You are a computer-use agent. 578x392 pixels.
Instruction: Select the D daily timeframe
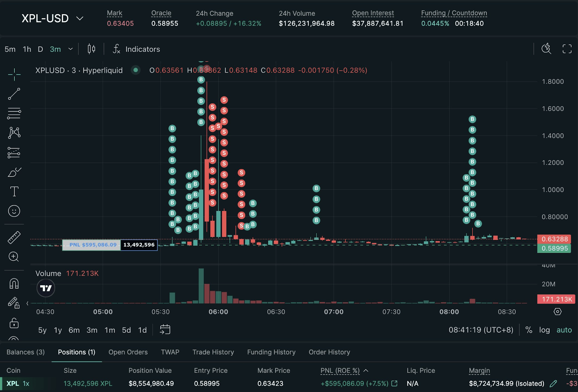tap(40, 49)
